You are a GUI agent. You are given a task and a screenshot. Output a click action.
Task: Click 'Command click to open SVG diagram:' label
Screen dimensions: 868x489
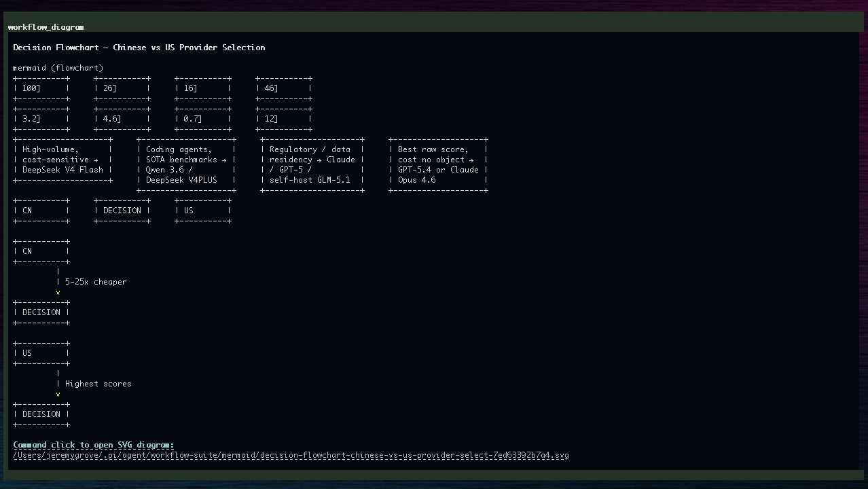click(94, 445)
